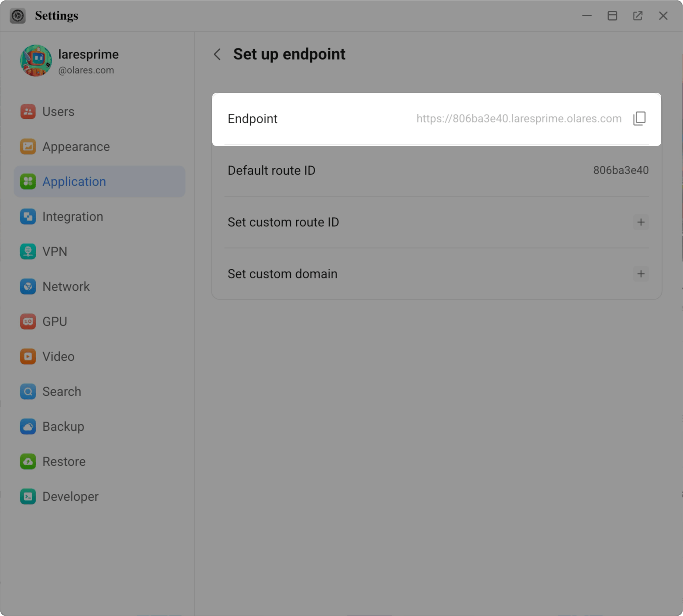Viewport: 683px width, 616px height.
Task: Click the Application grid icon
Action: (x=28, y=181)
